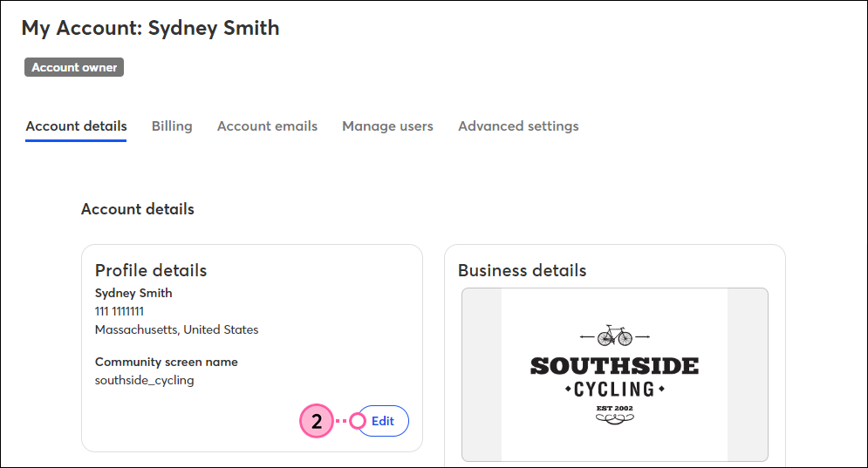
Task: Open the Advanced settings tab
Action: coord(518,126)
